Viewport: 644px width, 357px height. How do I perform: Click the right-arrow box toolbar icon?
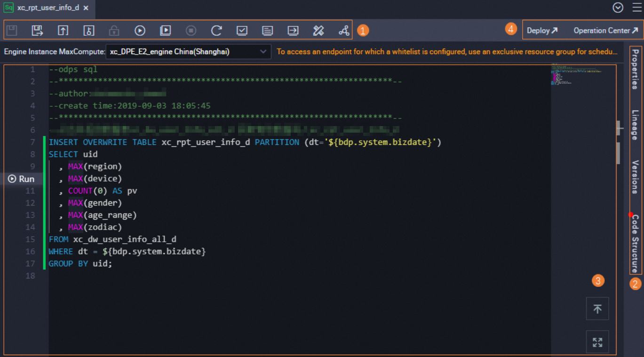[293, 31]
